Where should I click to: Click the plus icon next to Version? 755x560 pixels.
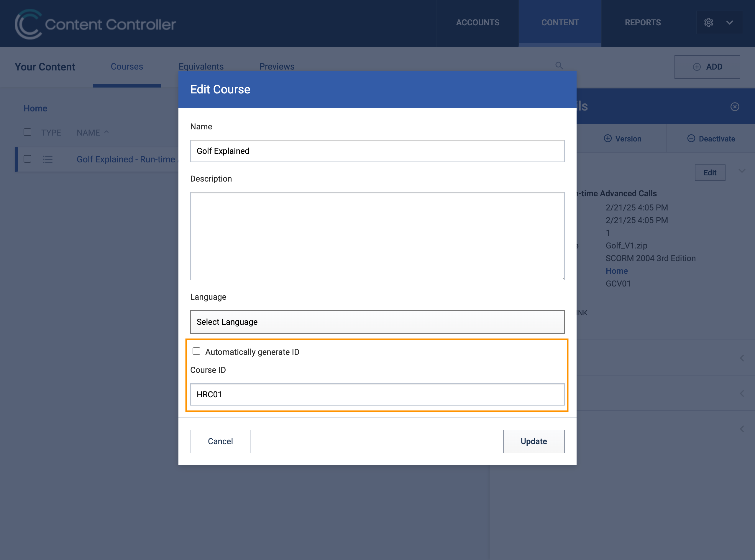[x=608, y=138]
